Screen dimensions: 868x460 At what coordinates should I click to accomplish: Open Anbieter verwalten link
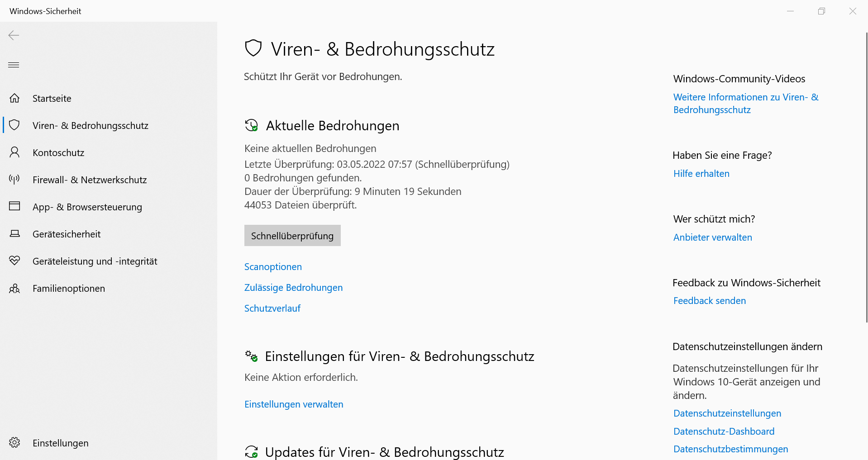712,237
